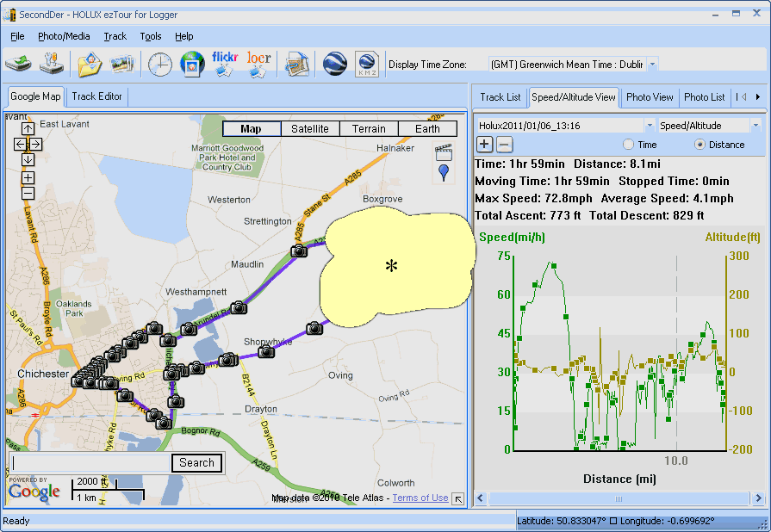Switch map type to Map
This screenshot has height=532, width=771.
pyautogui.click(x=252, y=129)
